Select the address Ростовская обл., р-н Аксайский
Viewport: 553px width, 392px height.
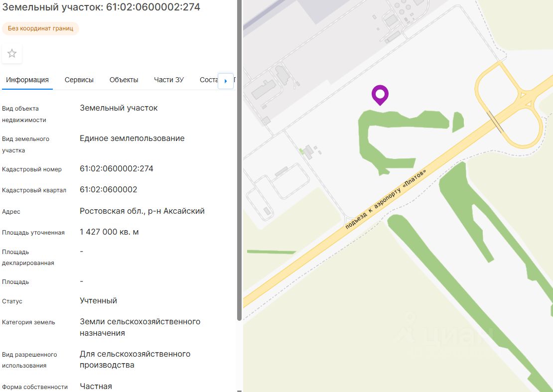pos(142,211)
